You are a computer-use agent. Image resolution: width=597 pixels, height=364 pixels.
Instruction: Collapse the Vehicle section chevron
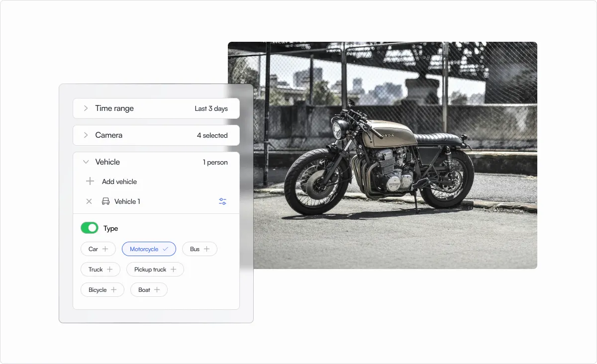pyautogui.click(x=86, y=162)
